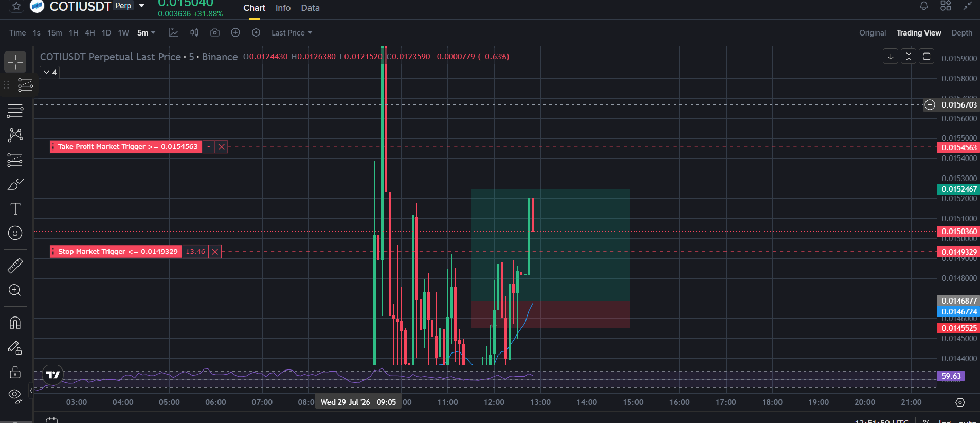This screenshot has height=423, width=980.
Task: Select the 1H time interval
Action: point(74,32)
